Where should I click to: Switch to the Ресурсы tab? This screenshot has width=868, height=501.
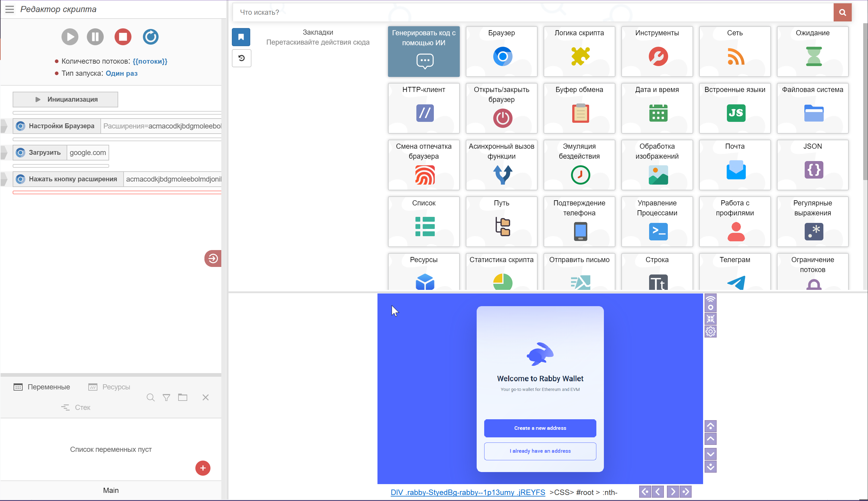point(109,387)
